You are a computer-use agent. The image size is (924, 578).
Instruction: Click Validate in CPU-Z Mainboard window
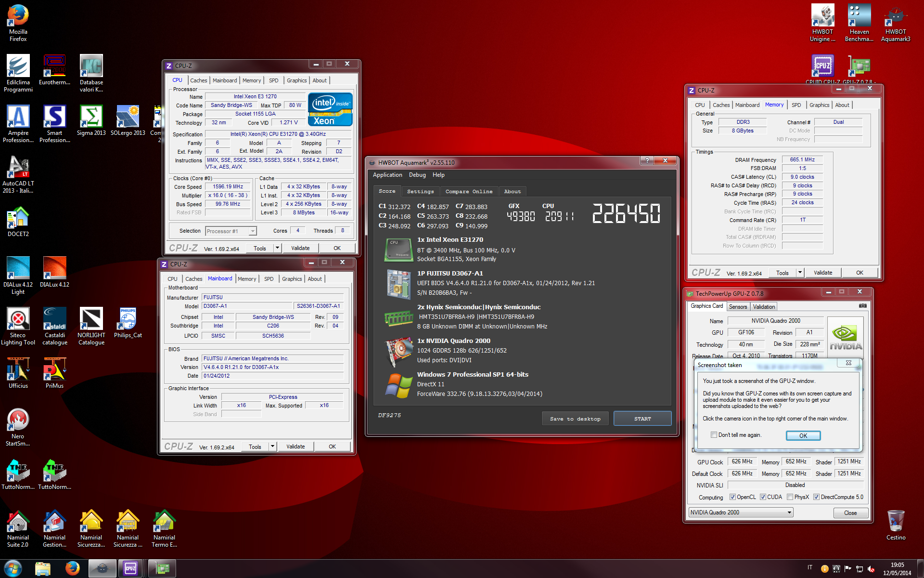[295, 447]
